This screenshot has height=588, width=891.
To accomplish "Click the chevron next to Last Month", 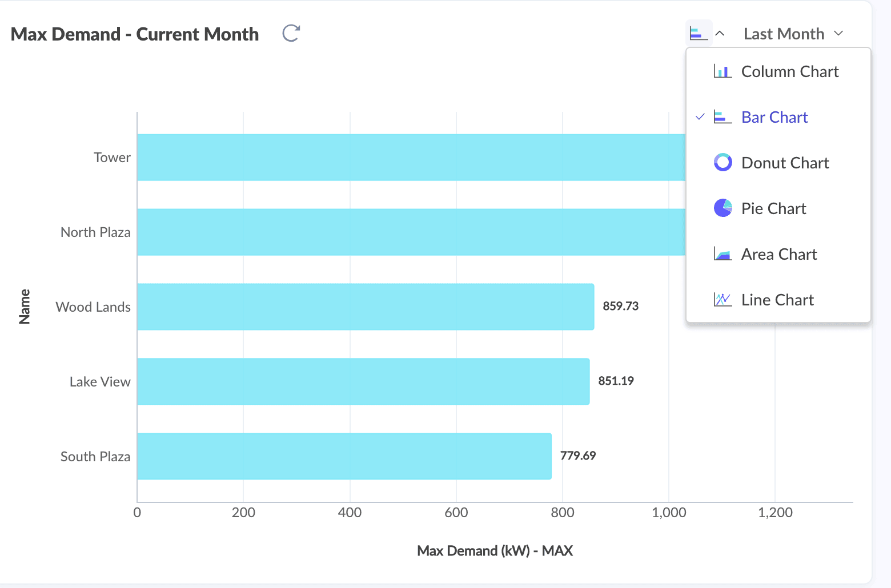I will [838, 34].
